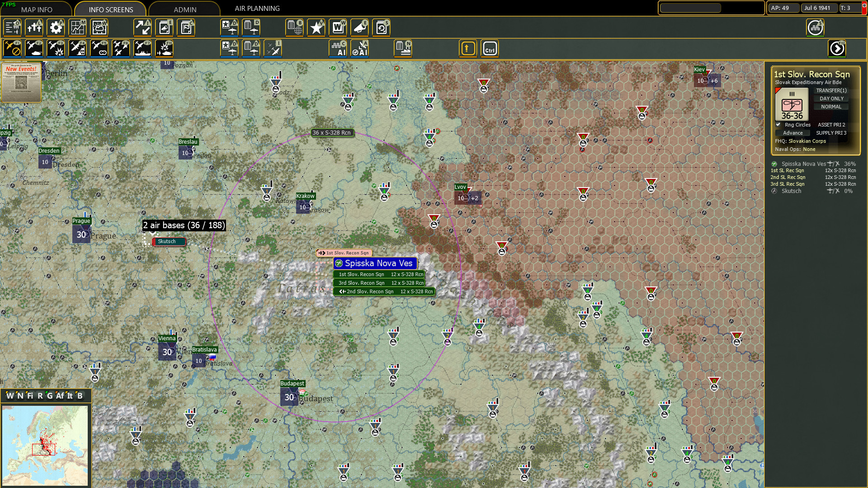Toggle the Shift key modifier button
This screenshot has height=488, width=868.
pyautogui.click(x=468, y=48)
